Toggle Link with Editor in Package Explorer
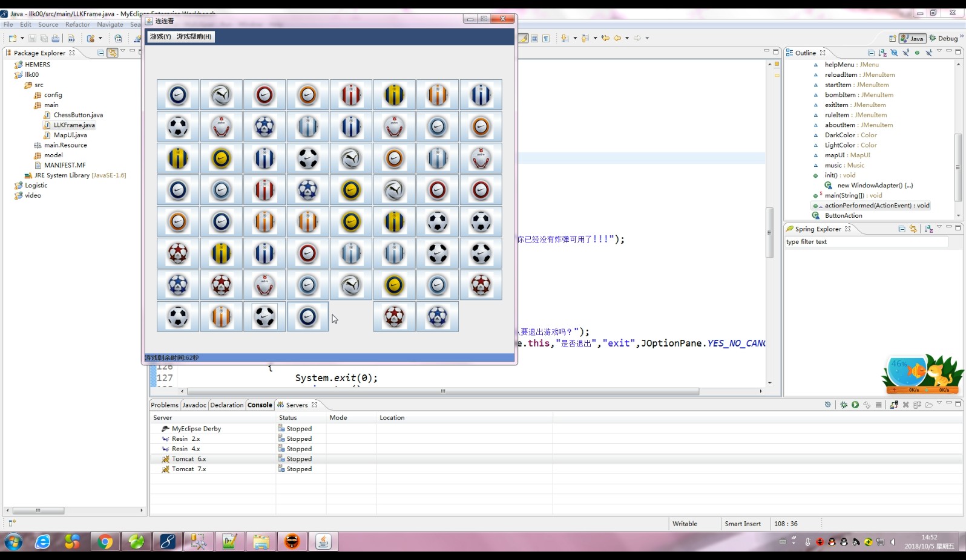 point(113,53)
